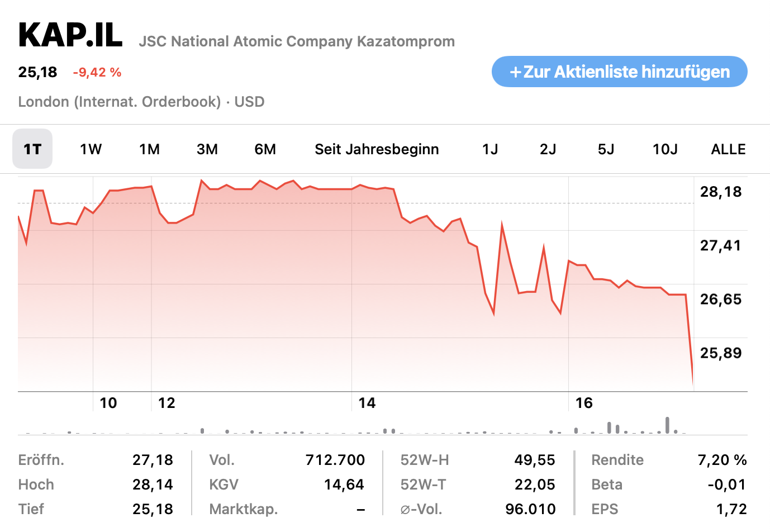The height and width of the screenshot is (532, 770).
Task: Click the 14 hour marker on time axis
Action: [367, 403]
